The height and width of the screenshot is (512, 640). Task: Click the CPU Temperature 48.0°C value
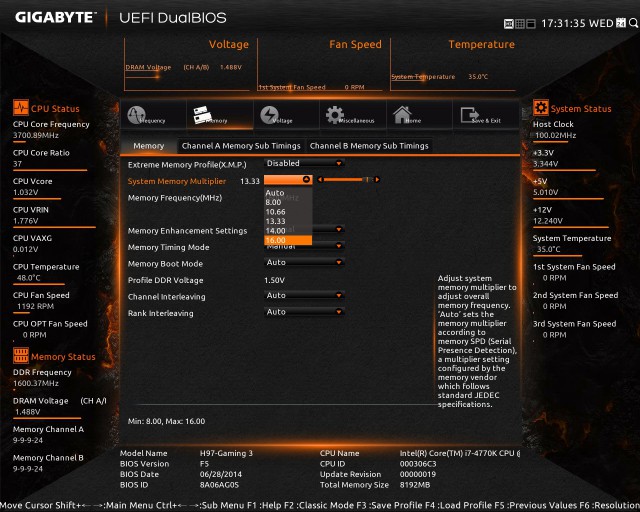[x=29, y=278]
